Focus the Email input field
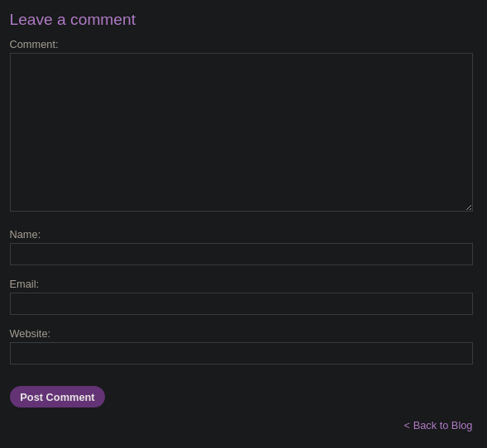The width and height of the screenshot is (487, 448). pos(241,303)
